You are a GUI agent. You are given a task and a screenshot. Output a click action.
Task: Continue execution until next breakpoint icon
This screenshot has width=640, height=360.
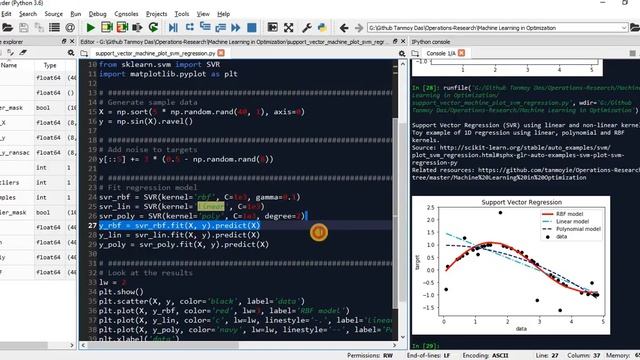click(236, 28)
